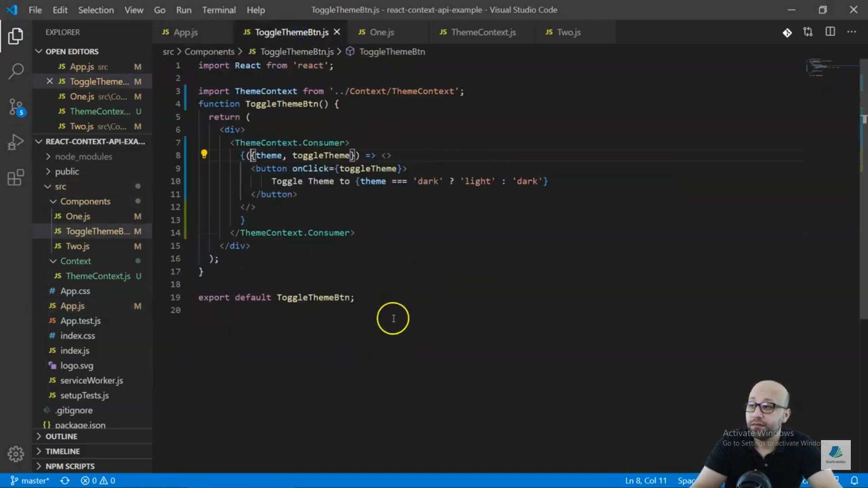Switch to the ThemeContext.js editor tab

[x=483, y=32]
